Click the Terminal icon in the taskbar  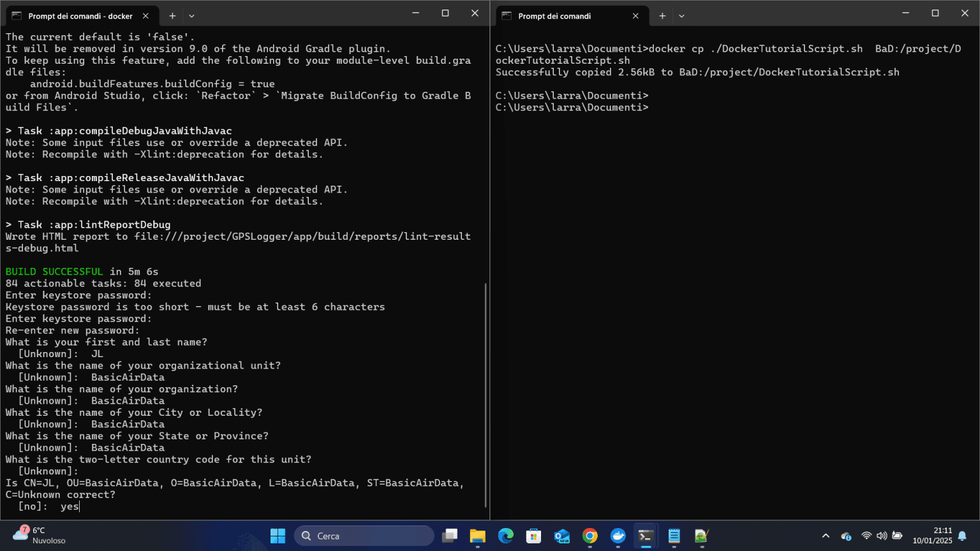click(646, 536)
